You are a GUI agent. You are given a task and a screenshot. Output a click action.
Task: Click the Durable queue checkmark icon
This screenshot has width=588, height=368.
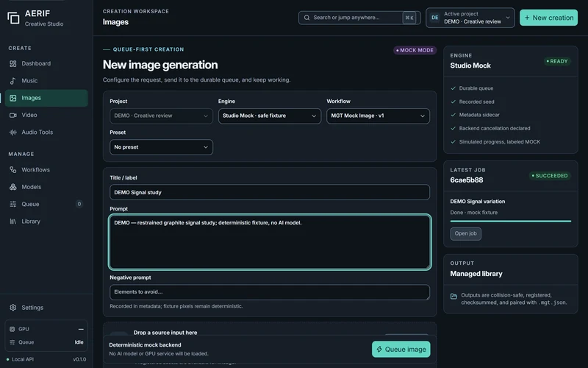pyautogui.click(x=453, y=88)
